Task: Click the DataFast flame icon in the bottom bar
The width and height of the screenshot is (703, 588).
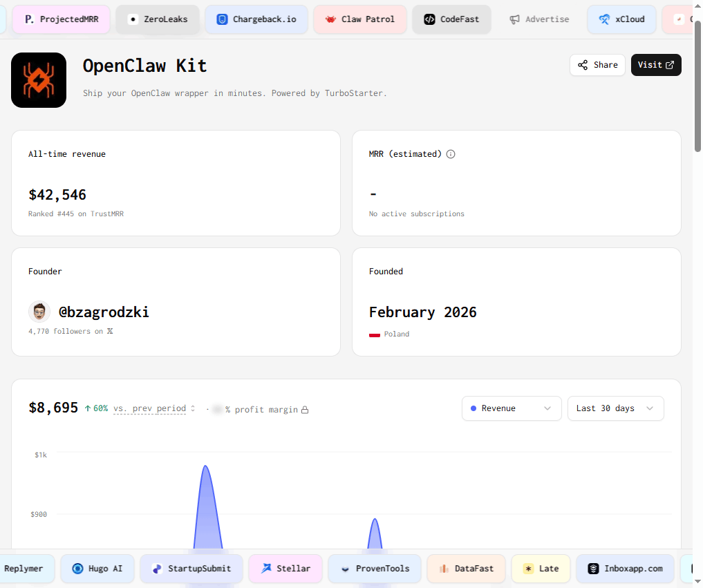Action: click(x=445, y=568)
